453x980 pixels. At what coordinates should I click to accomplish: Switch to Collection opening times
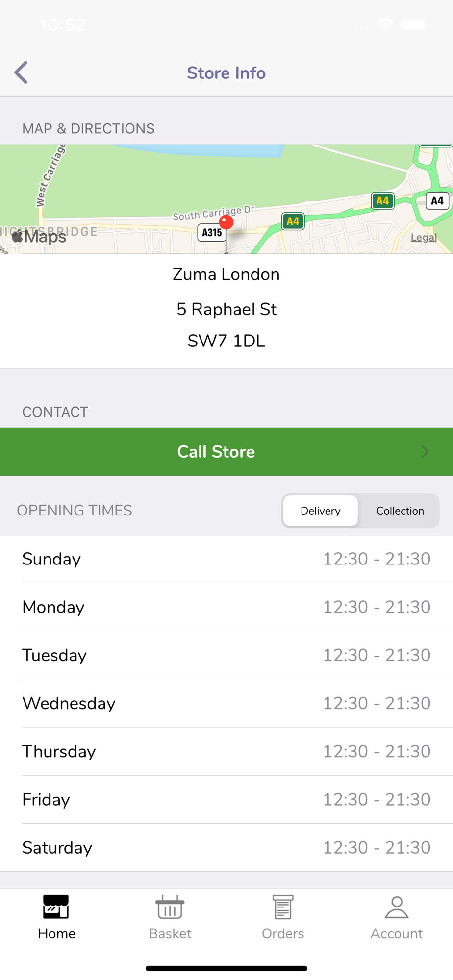point(400,511)
